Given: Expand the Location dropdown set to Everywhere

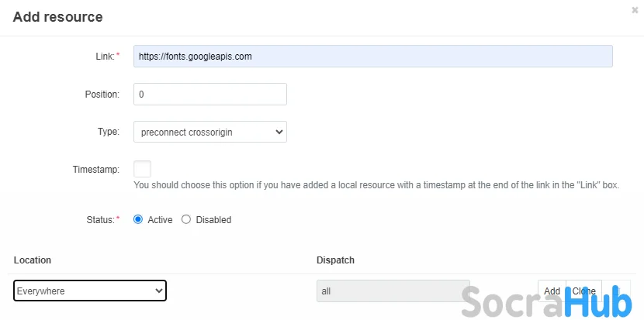Looking at the screenshot, I should (x=90, y=291).
